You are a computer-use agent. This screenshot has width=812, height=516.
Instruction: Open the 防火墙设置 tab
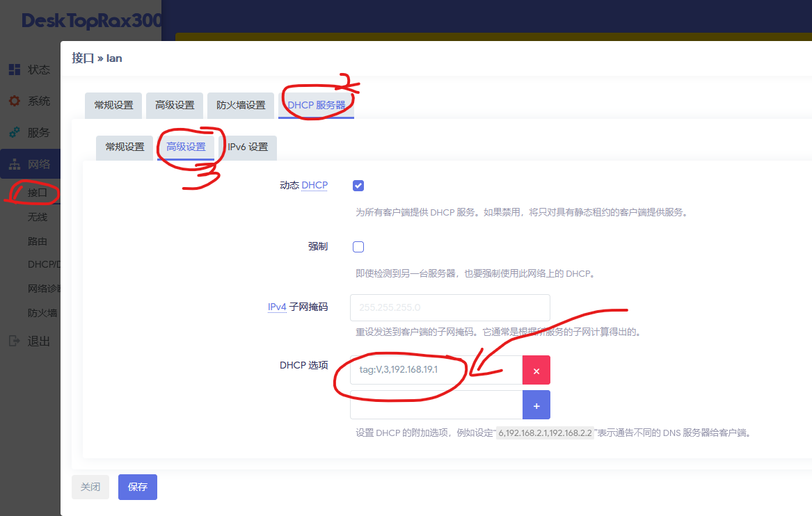(241, 105)
